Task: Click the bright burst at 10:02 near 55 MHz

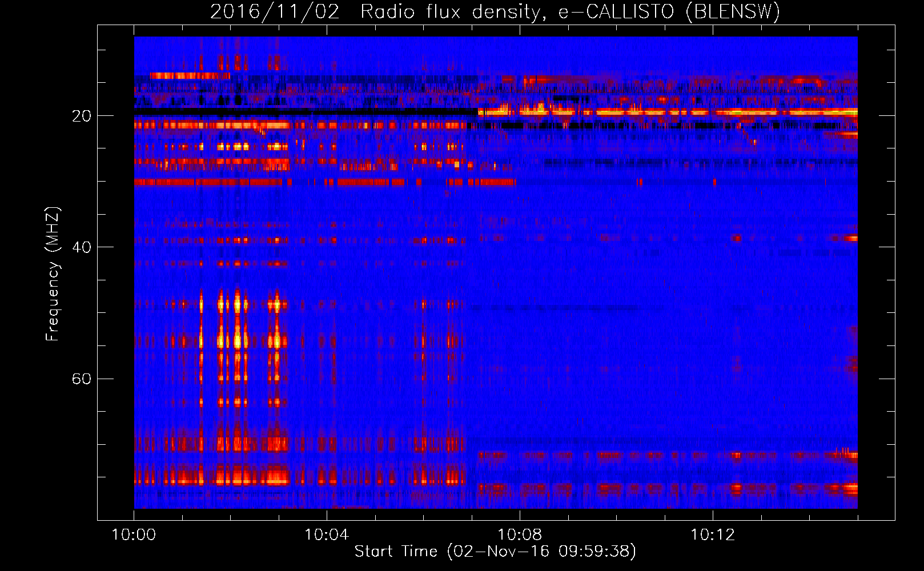Action: 236,341
